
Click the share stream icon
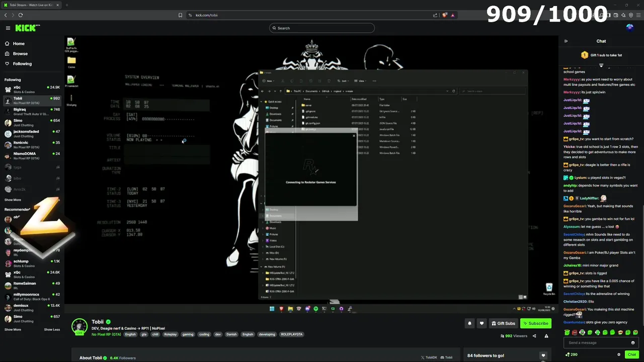(534, 336)
